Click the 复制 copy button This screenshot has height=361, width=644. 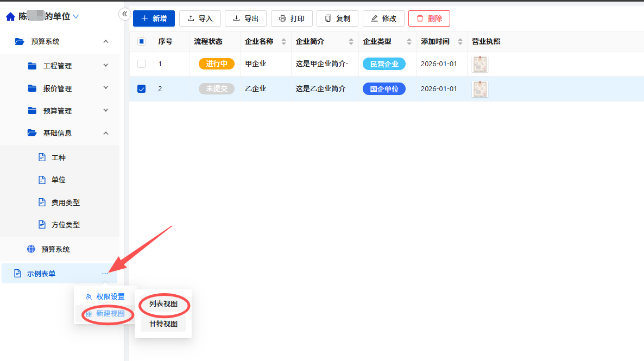(x=338, y=18)
